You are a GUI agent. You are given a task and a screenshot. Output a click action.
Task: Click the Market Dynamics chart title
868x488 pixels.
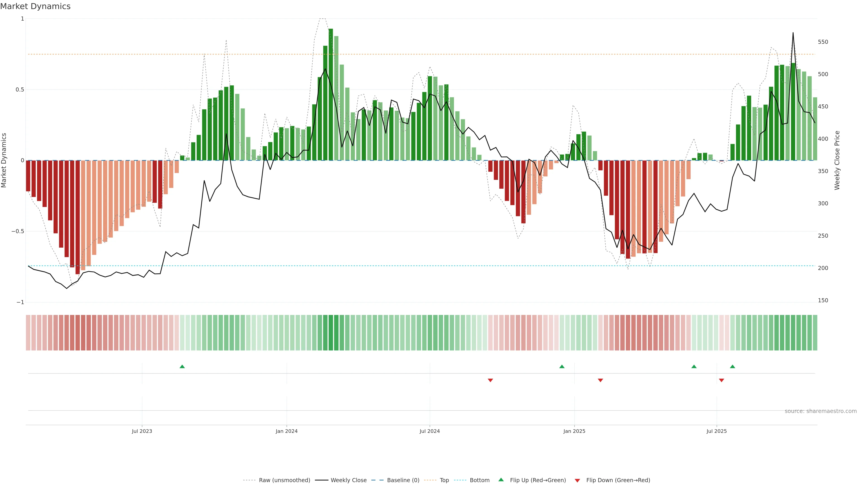coord(35,6)
